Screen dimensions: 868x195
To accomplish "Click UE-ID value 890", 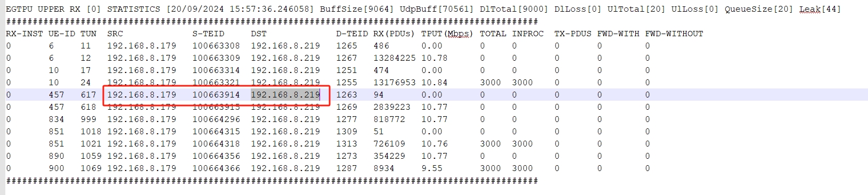I will coord(56,156).
